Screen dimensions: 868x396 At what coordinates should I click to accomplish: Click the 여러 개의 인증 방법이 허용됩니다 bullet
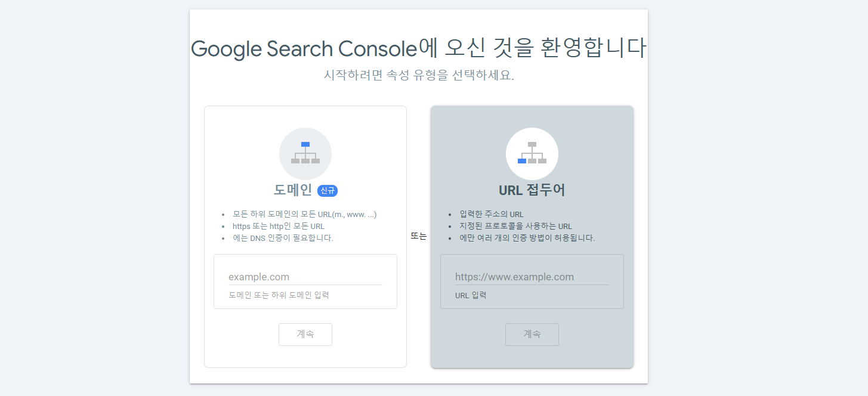point(527,238)
